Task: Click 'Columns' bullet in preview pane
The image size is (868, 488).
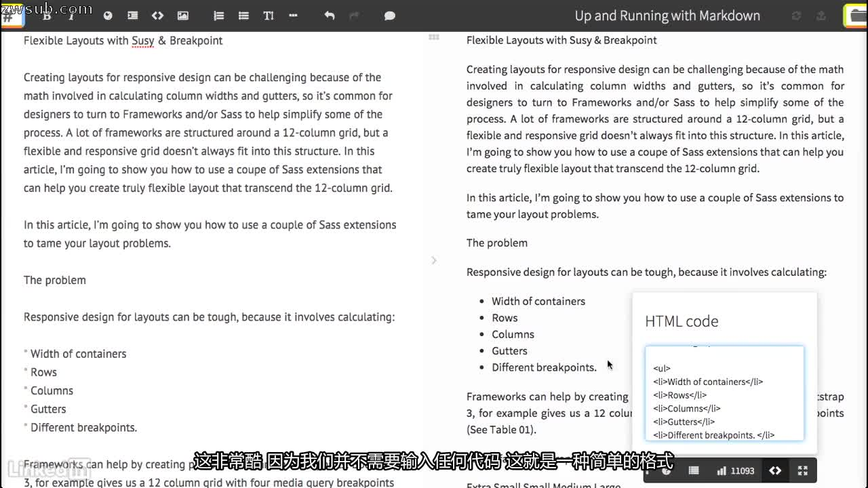Action: [x=513, y=334]
